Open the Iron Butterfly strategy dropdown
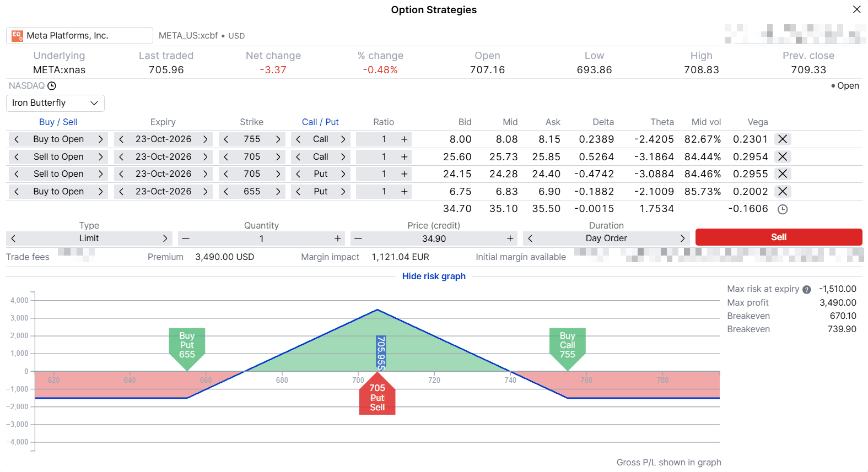This screenshot has width=868, height=472. (x=55, y=103)
